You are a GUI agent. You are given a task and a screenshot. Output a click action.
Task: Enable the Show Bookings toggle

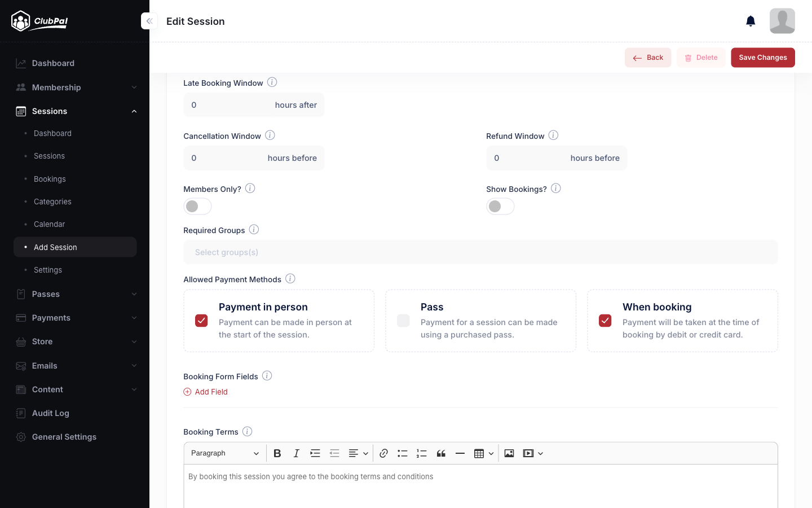[500, 206]
